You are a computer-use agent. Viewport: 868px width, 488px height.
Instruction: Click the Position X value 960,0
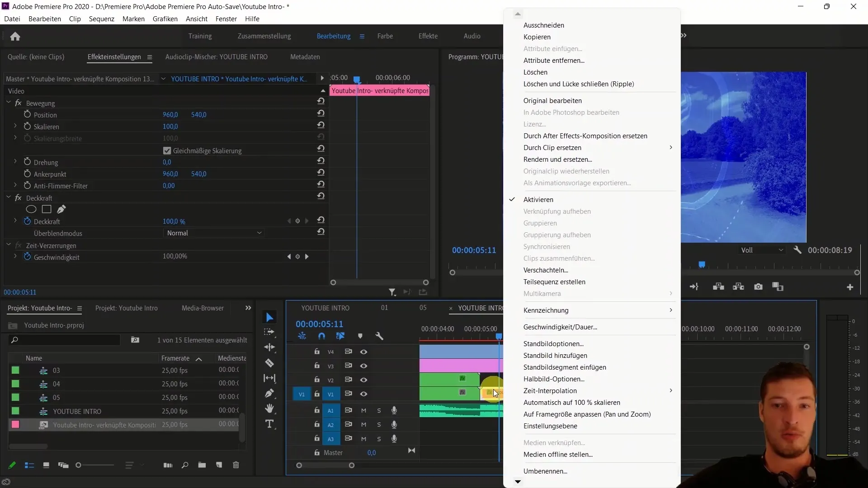click(x=170, y=115)
